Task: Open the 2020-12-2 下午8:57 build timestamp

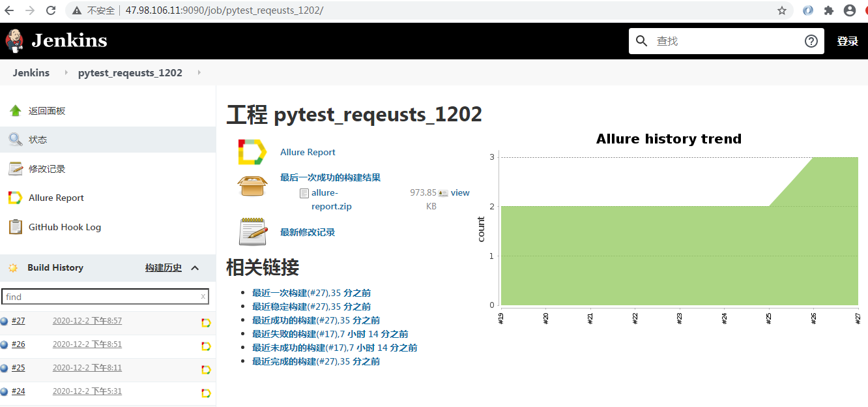Action: 87,321
